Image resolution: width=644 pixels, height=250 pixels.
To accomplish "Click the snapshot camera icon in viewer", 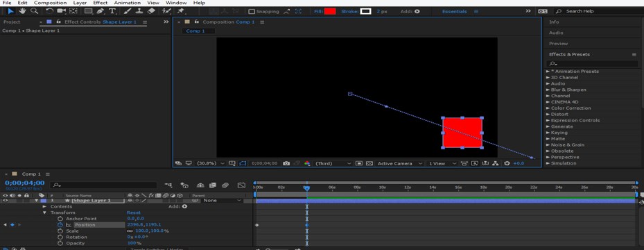I will click(286, 163).
